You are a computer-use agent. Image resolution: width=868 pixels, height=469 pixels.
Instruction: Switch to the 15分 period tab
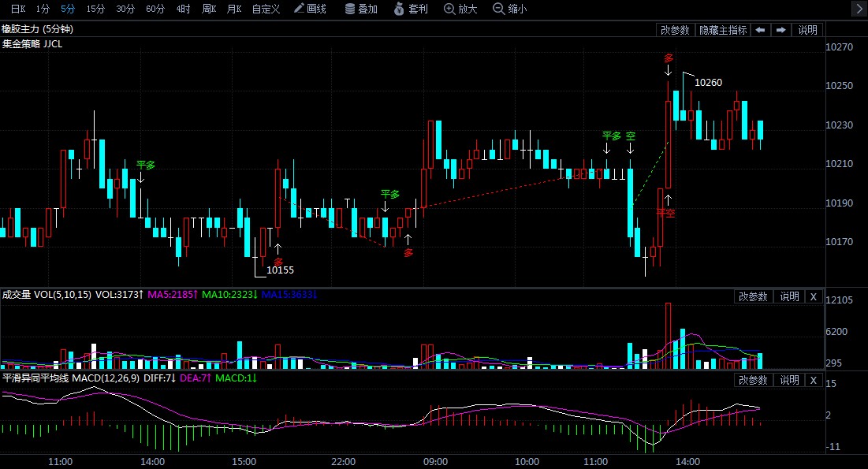pos(95,9)
